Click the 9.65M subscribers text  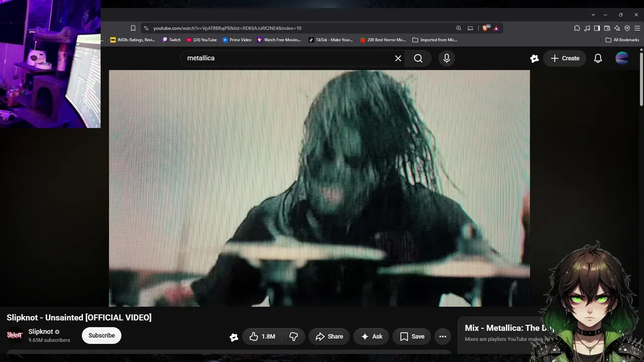click(49, 340)
